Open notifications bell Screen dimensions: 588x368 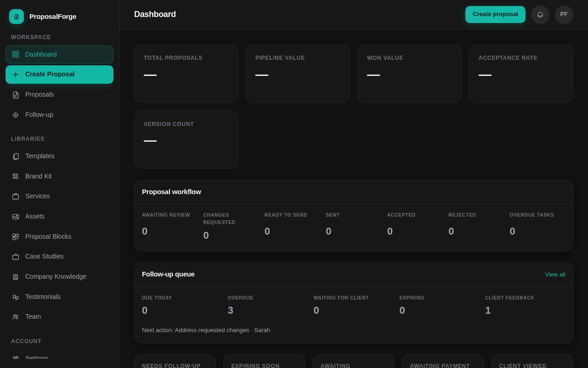540,15
